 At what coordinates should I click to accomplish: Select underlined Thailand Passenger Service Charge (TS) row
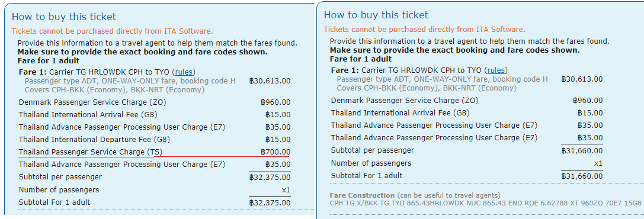click(x=155, y=152)
